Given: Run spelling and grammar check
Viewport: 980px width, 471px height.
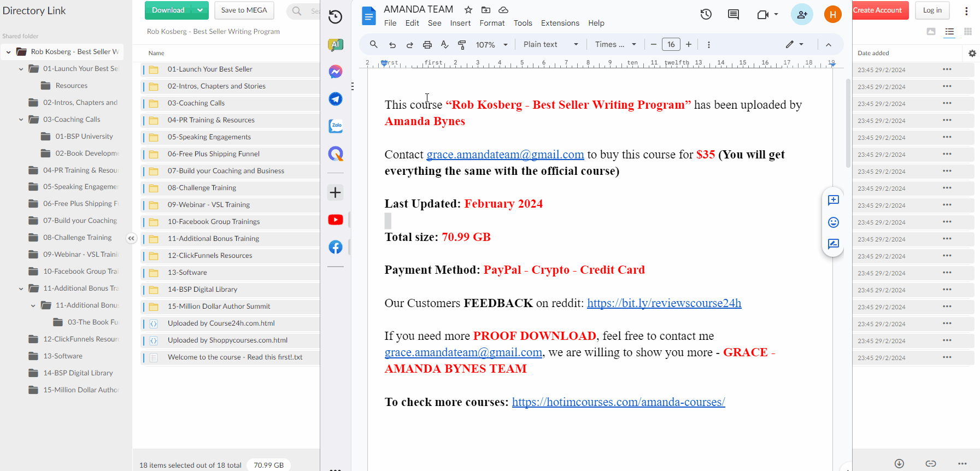Looking at the screenshot, I should coord(445,45).
